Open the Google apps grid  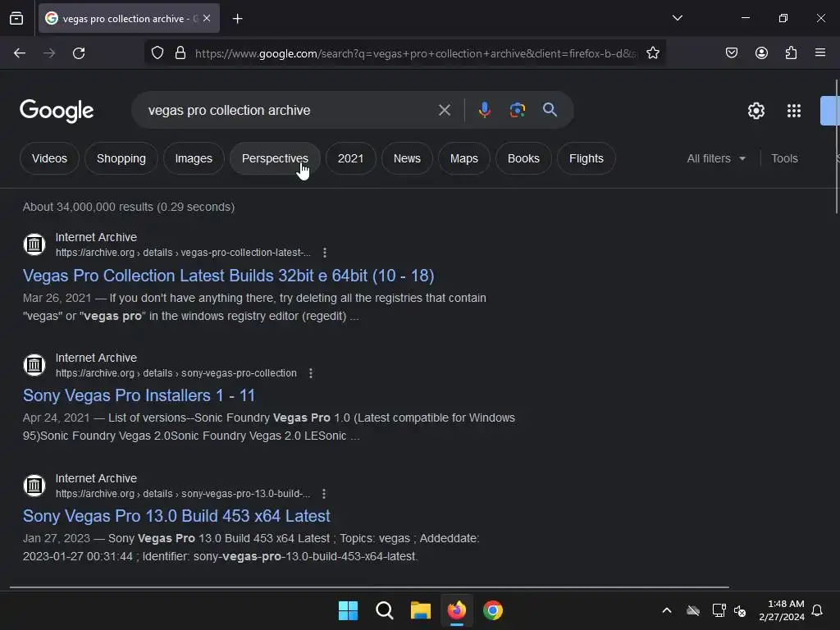[794, 111]
